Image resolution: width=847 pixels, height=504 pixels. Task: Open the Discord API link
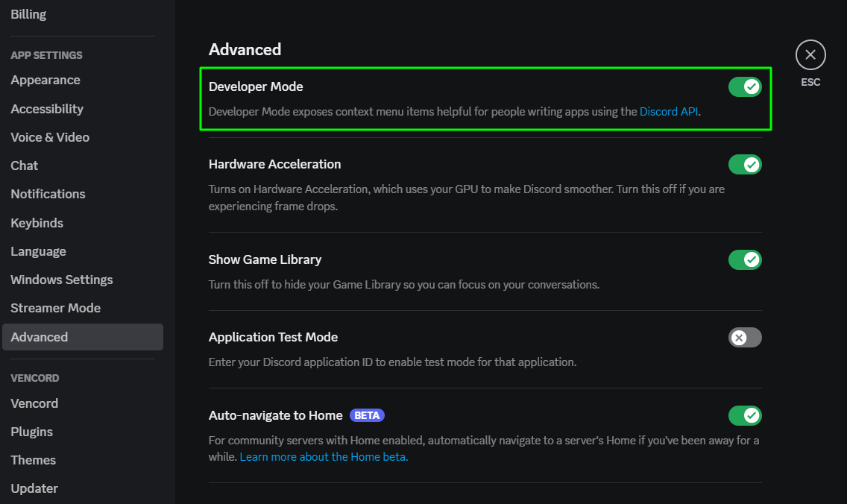coord(669,112)
